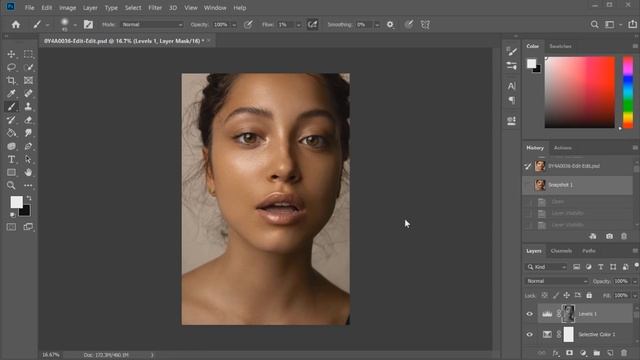The width and height of the screenshot is (640, 360).
Task: Select the Frame tool
Action: [28, 80]
